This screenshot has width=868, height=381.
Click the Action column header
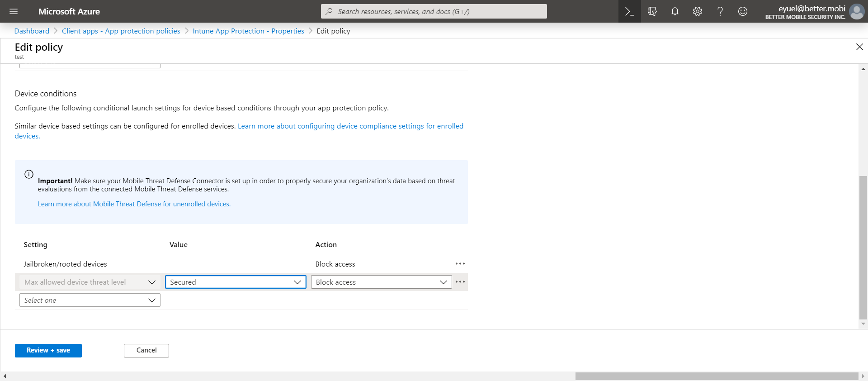[326, 245]
